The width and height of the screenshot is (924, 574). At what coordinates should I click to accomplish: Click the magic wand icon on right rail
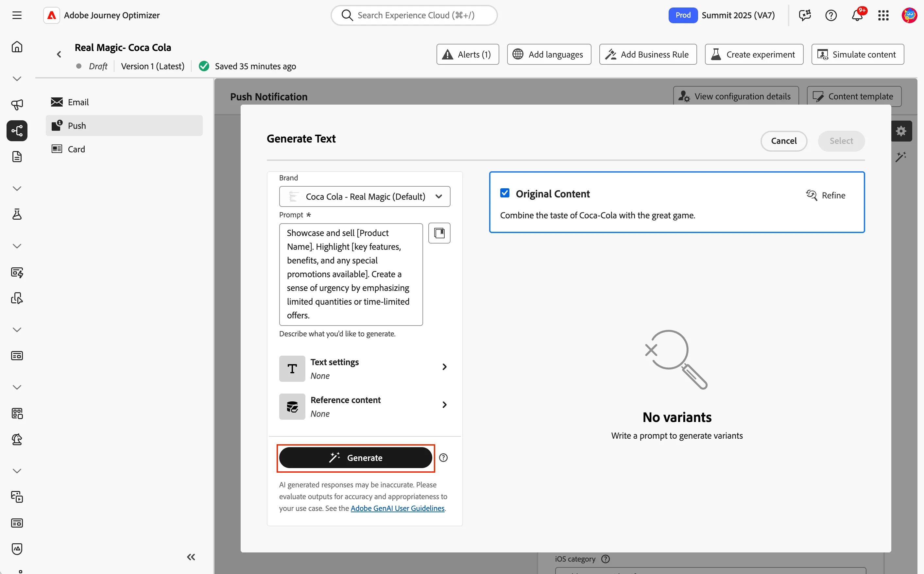point(901,157)
